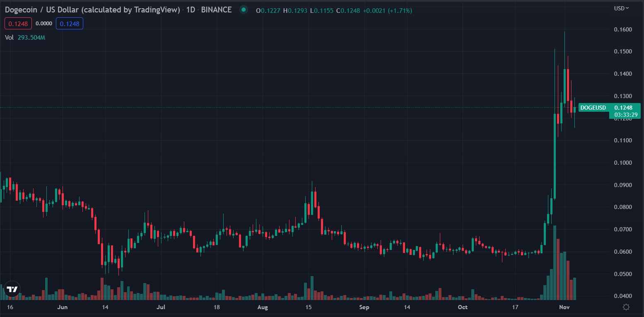Click the open value O0.1227

coord(268,10)
